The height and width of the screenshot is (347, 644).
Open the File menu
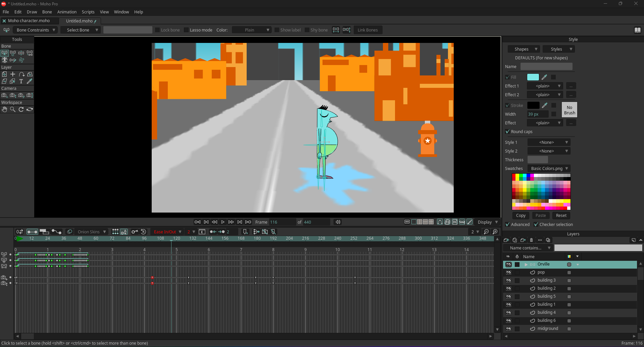pyautogui.click(x=6, y=12)
